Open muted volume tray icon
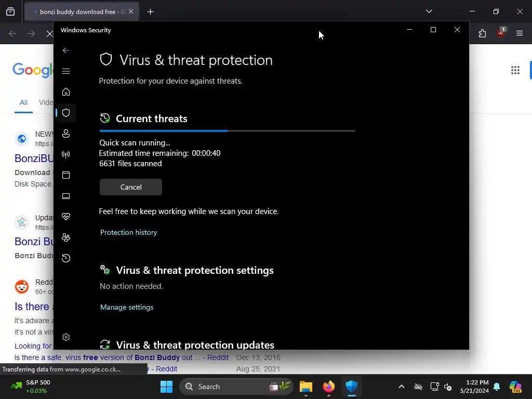Screen dimensions: 532x399 [448, 387]
